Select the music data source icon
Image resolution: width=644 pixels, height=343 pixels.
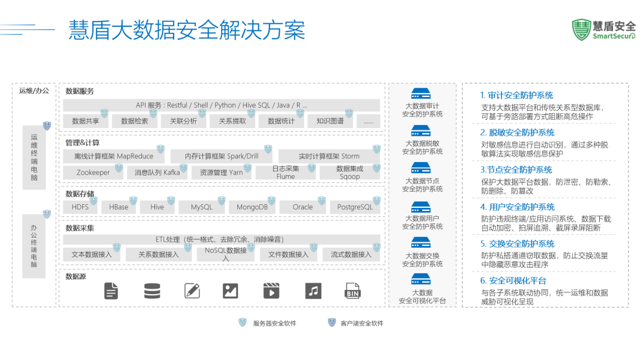313,291
